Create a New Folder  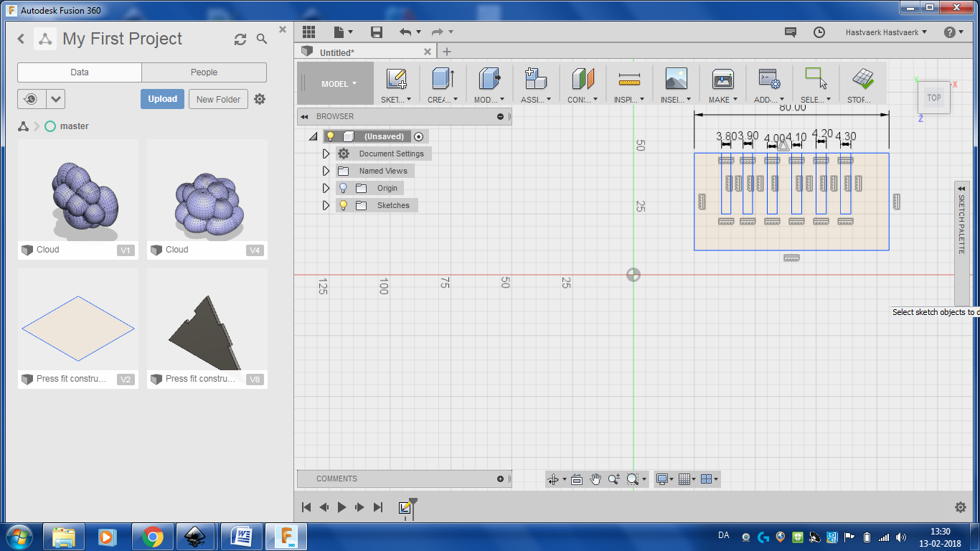pyautogui.click(x=219, y=99)
